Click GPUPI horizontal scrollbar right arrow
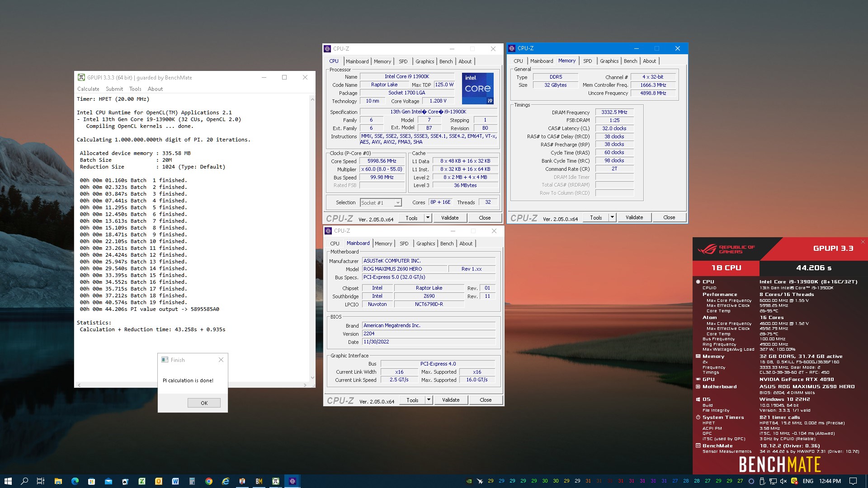Image resolution: width=868 pixels, height=488 pixels. 305,385
